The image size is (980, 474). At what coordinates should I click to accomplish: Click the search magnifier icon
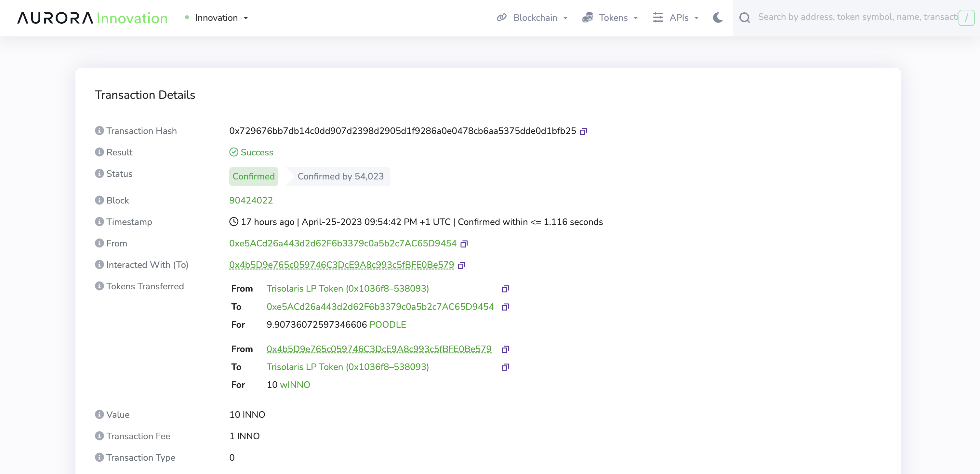pyautogui.click(x=745, y=18)
